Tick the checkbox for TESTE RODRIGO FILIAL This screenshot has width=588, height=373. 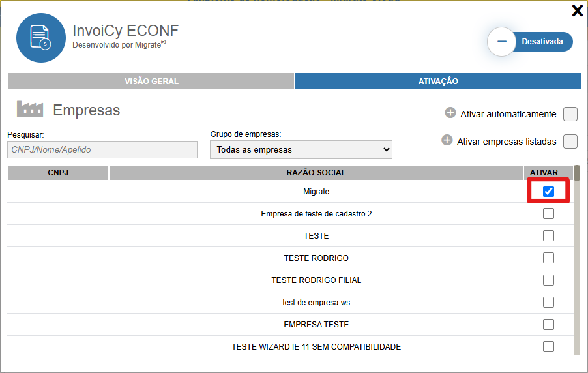tap(548, 280)
